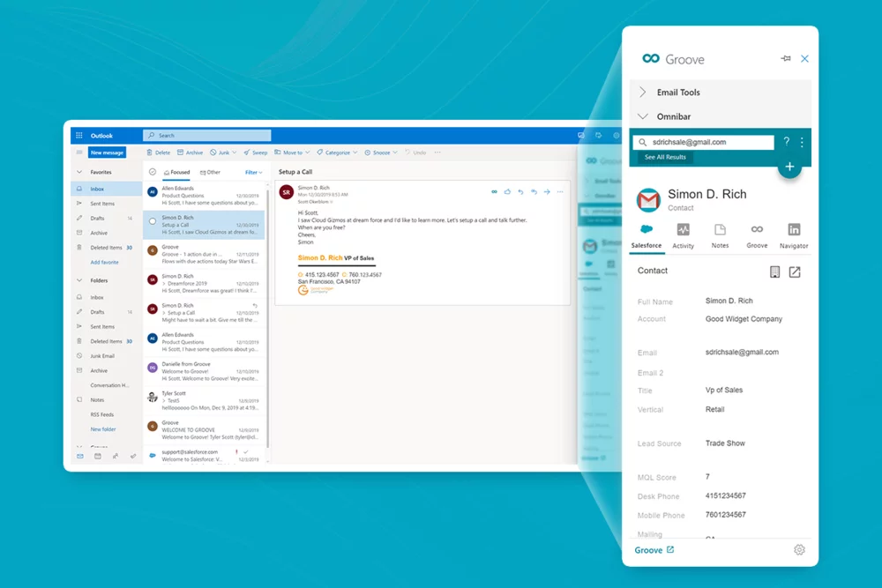The height and width of the screenshot is (588, 882).
Task: Open the Notes tab in Groove
Action: pyautogui.click(x=720, y=236)
